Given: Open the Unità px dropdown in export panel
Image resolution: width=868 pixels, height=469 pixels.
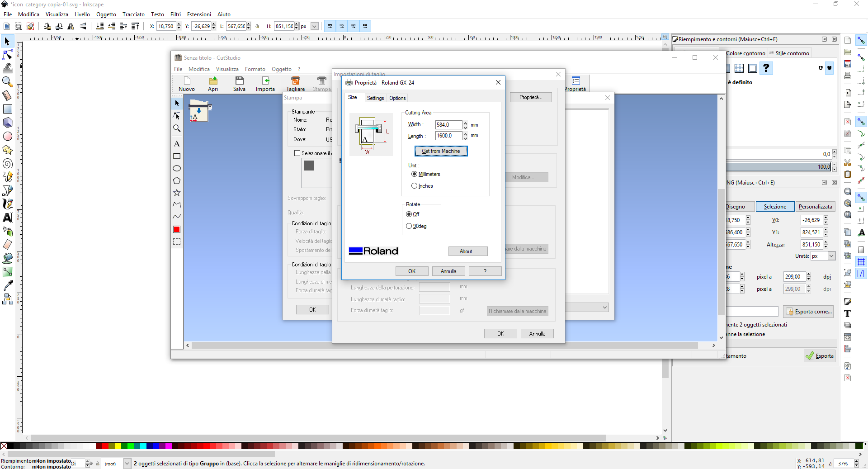Looking at the screenshot, I should [x=831, y=256].
